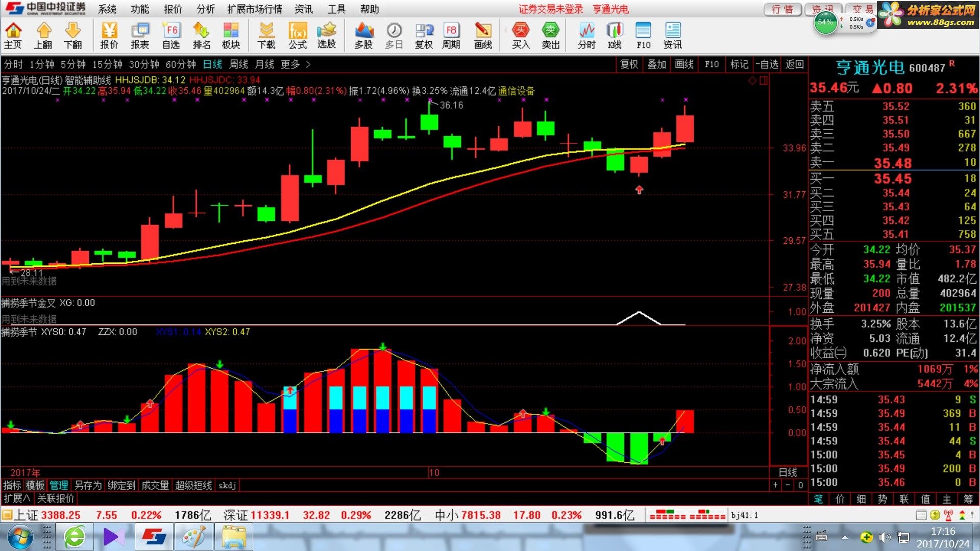Open 工具 menu
The width and height of the screenshot is (980, 551).
(336, 9)
